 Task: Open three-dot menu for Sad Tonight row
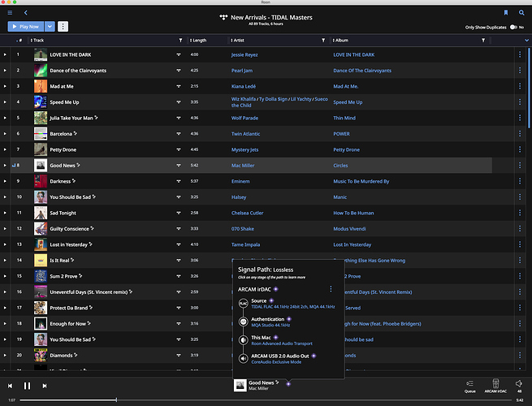click(x=520, y=213)
